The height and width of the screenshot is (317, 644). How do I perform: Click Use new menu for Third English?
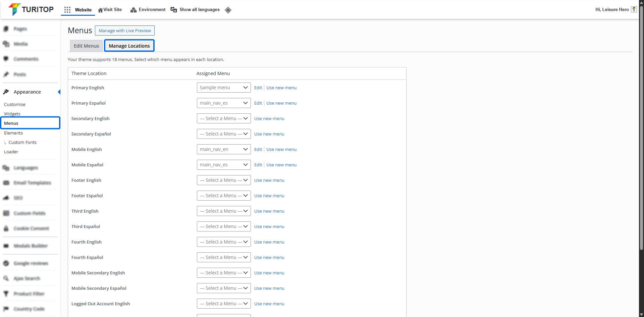point(269,211)
